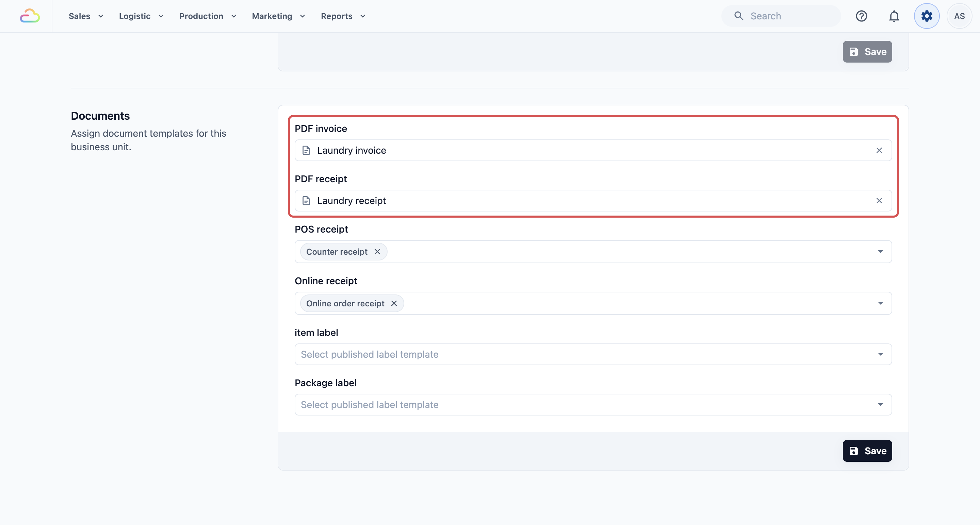Open notifications bell icon
Screen dimensions: 980x525
point(894,16)
